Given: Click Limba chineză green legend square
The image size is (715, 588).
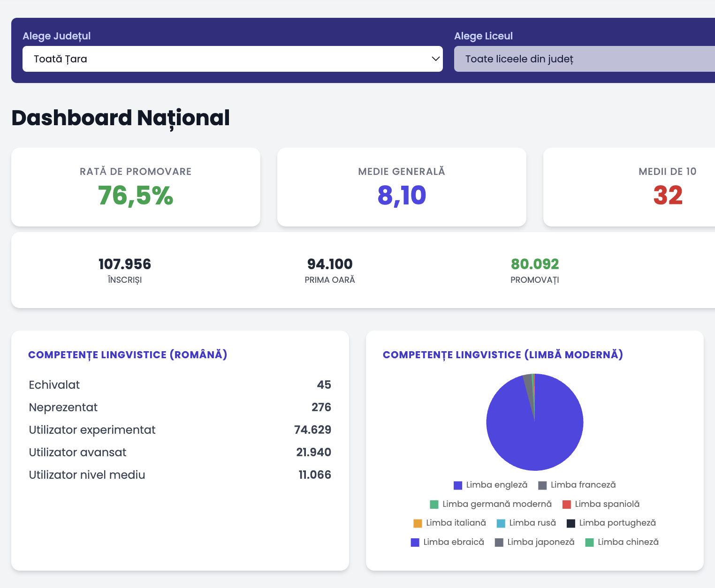Looking at the screenshot, I should 590,543.
